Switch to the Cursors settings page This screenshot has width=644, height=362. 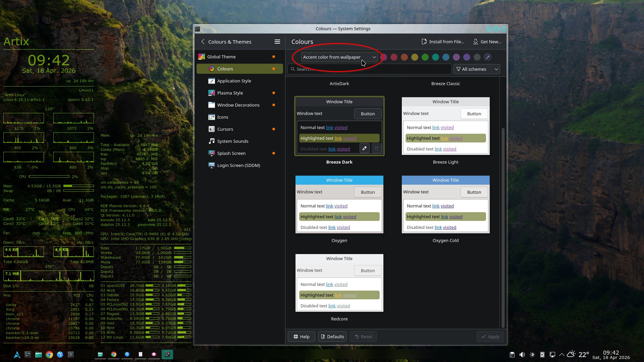pos(225,129)
